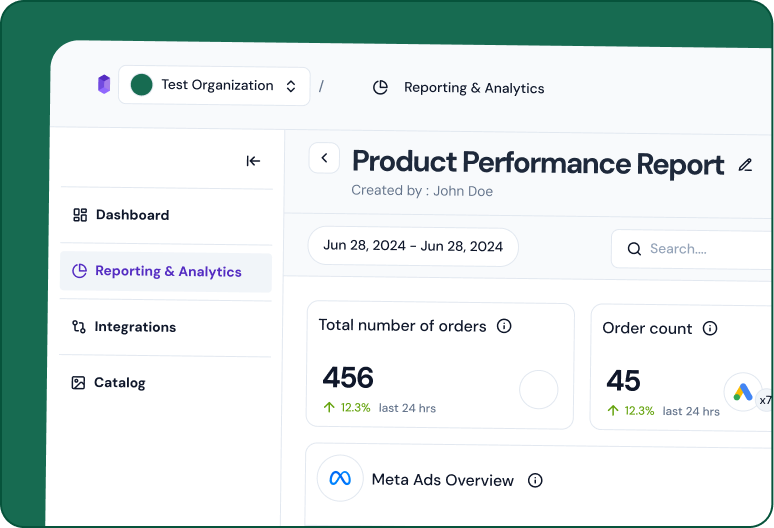Click the 456 total orders value

(348, 378)
